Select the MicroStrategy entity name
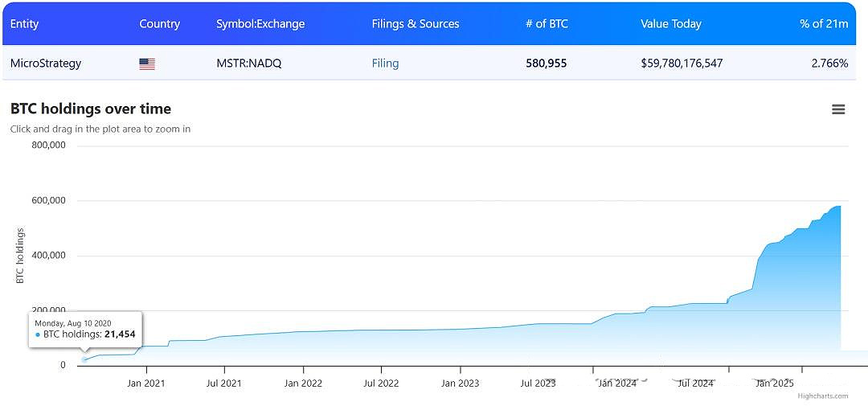 click(x=46, y=64)
